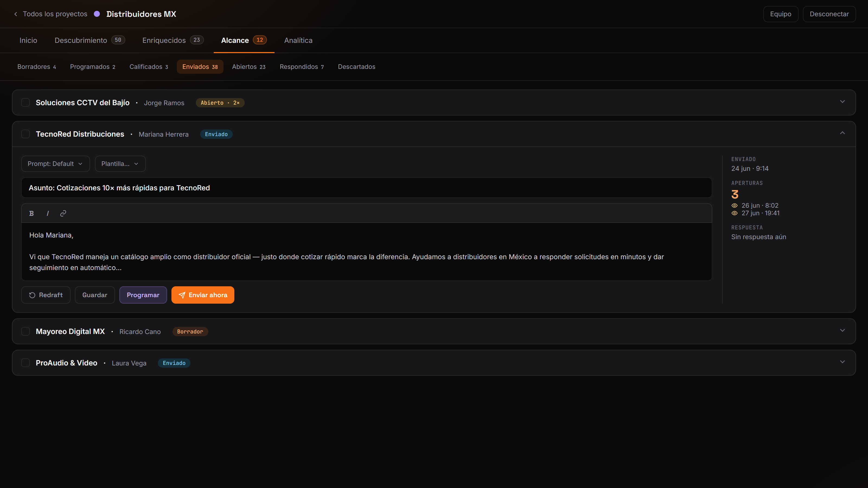Edit the Asunto subject line field

tap(367, 188)
